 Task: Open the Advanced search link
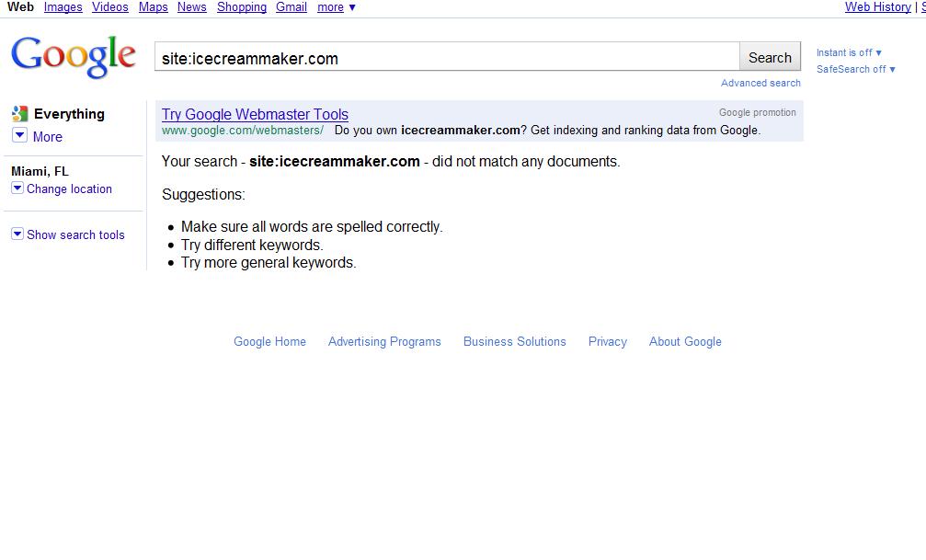pos(760,84)
